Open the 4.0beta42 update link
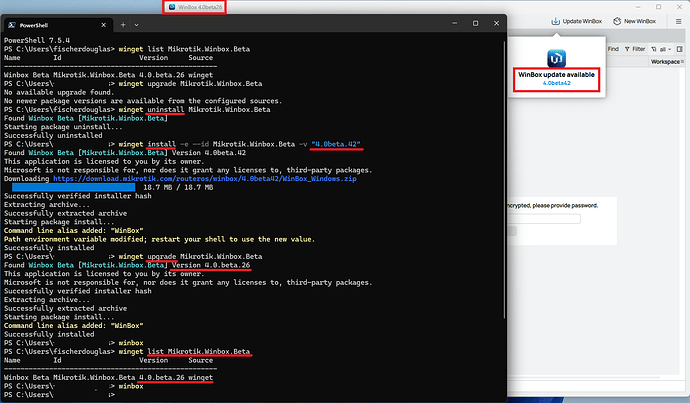The height and width of the screenshot is (403, 690). [x=556, y=83]
